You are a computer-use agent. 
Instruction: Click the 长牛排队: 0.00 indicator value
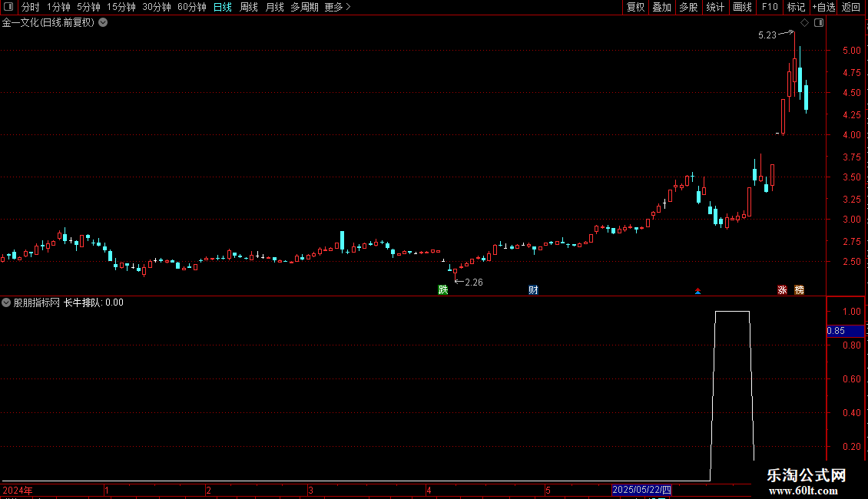tap(94, 302)
